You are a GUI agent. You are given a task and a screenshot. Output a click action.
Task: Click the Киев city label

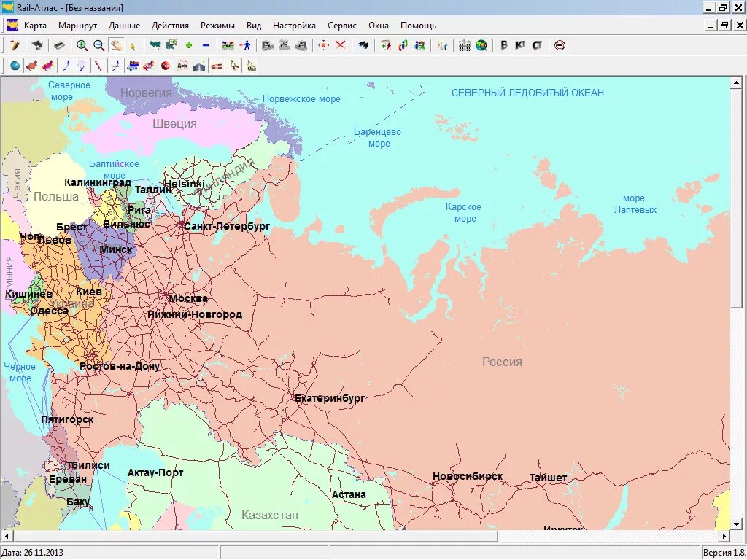(88, 292)
